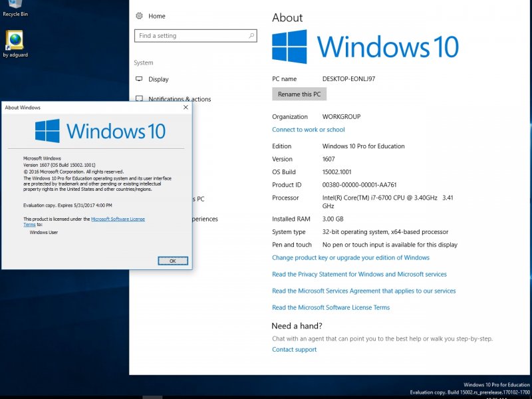This screenshot has height=399, width=532.
Task: Click 'Version 1607 (OS Build 15002.1001)' dialog text
Action: point(59,165)
